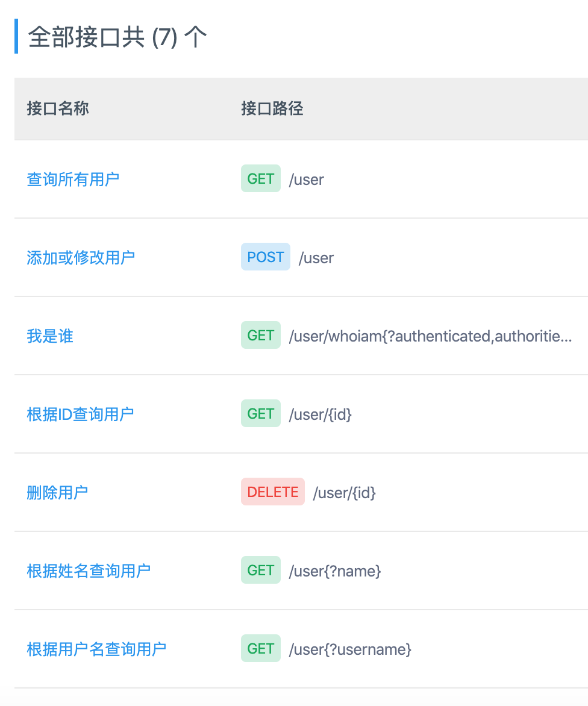
Task: Click the 接口名称 column header
Action: click(x=57, y=109)
